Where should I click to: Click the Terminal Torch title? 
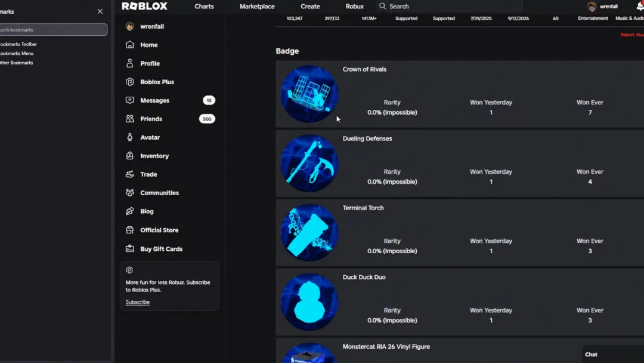pyautogui.click(x=363, y=208)
